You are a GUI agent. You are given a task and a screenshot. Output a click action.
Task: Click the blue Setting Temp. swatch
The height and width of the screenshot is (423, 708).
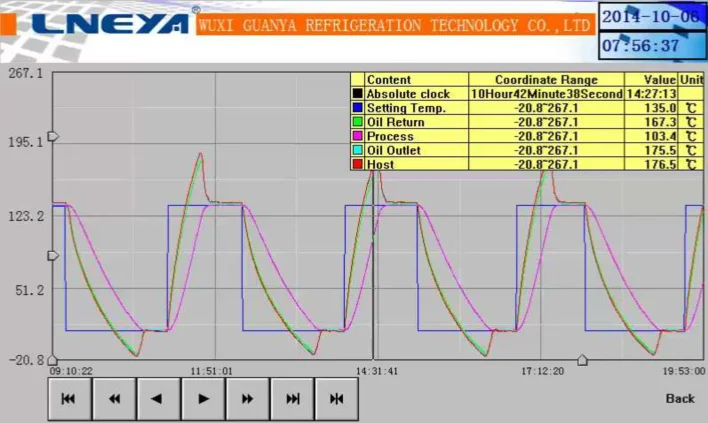point(358,107)
